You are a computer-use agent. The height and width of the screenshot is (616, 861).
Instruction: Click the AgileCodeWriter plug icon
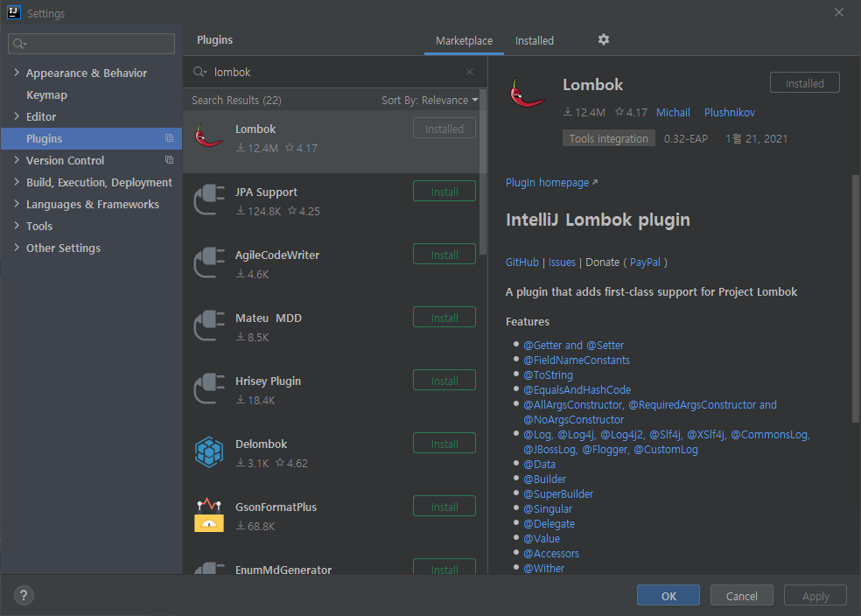click(x=208, y=262)
